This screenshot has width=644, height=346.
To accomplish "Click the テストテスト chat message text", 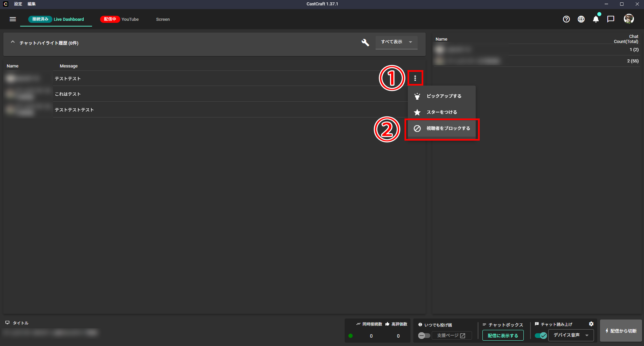I will (68, 79).
